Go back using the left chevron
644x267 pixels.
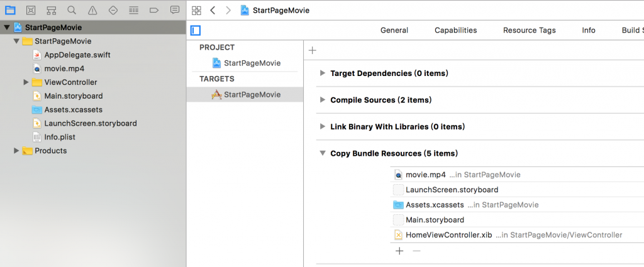(x=213, y=11)
